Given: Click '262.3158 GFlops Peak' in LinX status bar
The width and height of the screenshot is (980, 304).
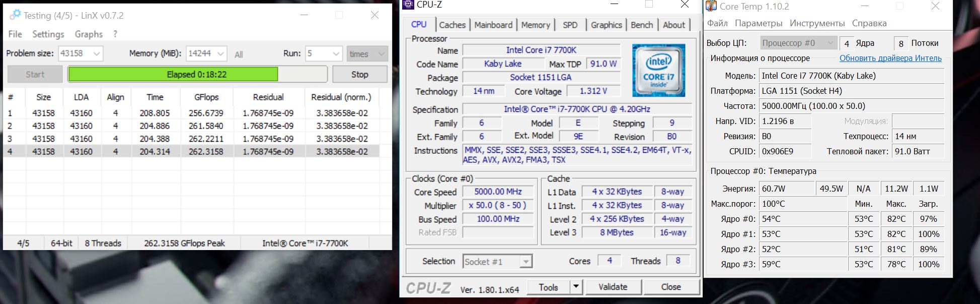Looking at the screenshot, I should click(x=184, y=243).
